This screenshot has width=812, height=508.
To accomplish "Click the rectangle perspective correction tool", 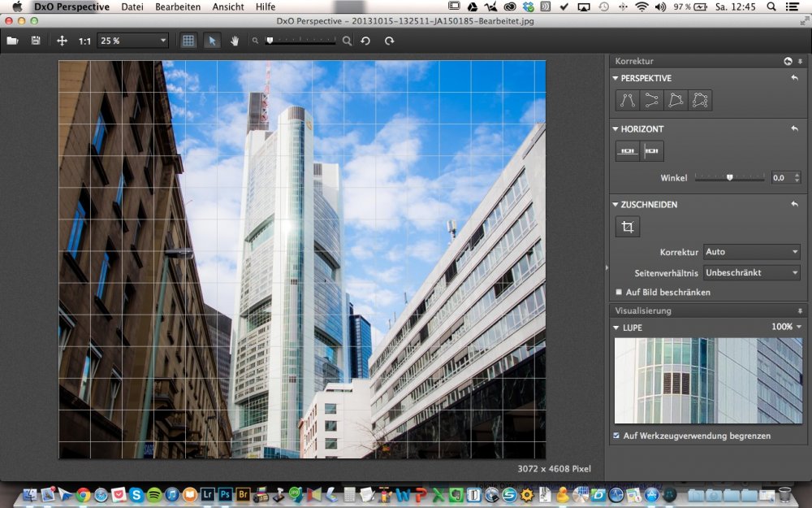I will point(676,100).
